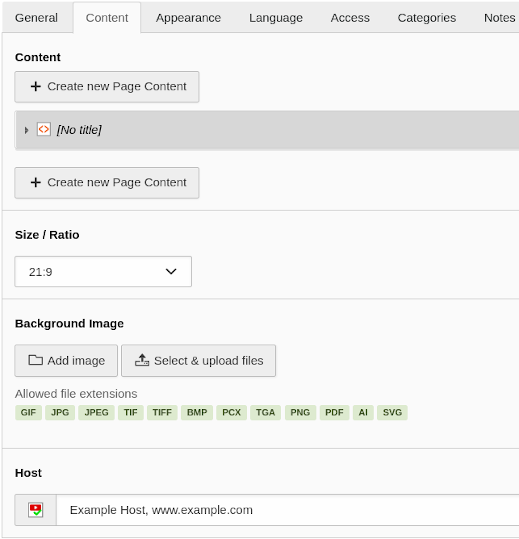
Task: Open the Notes tab
Action: pos(499,18)
